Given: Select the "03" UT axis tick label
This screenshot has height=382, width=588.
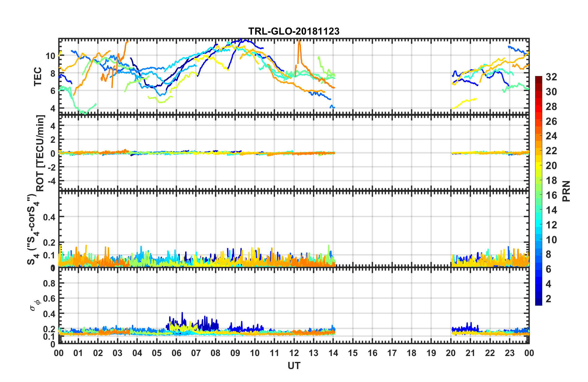Looking at the screenshot, I should (x=117, y=353).
